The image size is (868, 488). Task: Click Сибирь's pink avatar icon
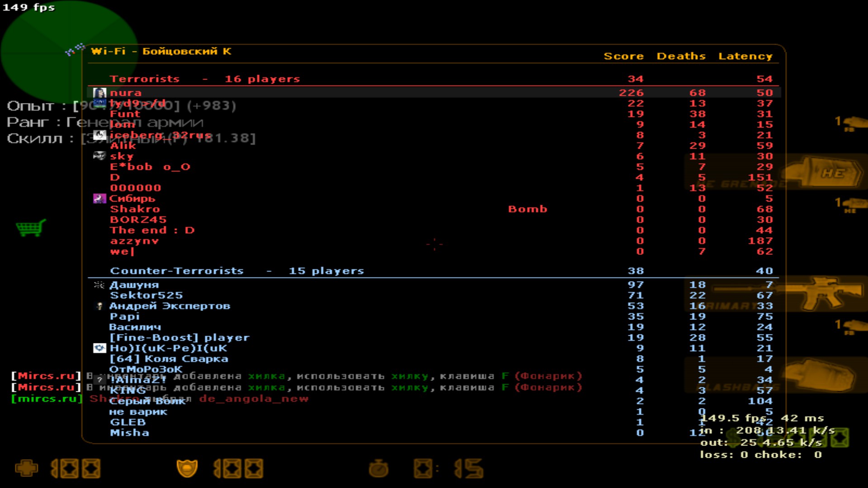99,198
